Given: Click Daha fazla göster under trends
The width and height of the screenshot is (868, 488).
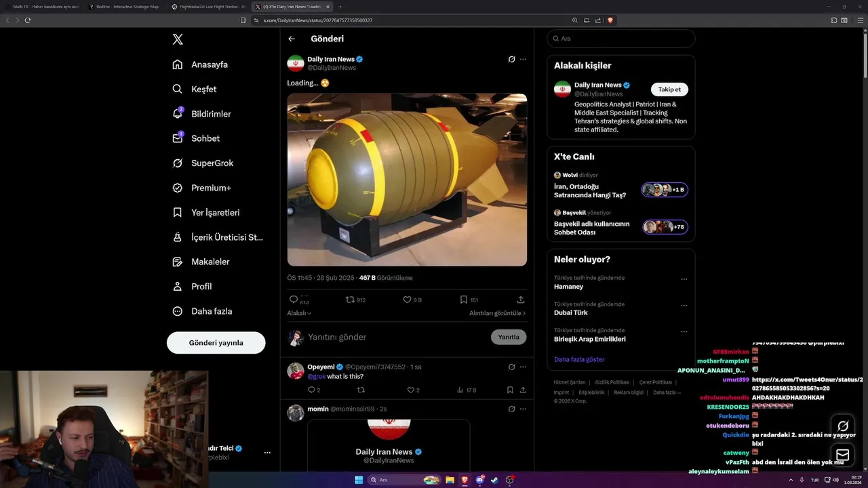Looking at the screenshot, I should (x=579, y=359).
